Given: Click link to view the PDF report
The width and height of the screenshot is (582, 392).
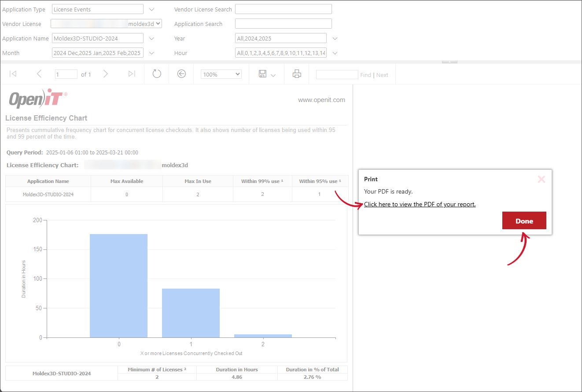Looking at the screenshot, I should pos(420,204).
